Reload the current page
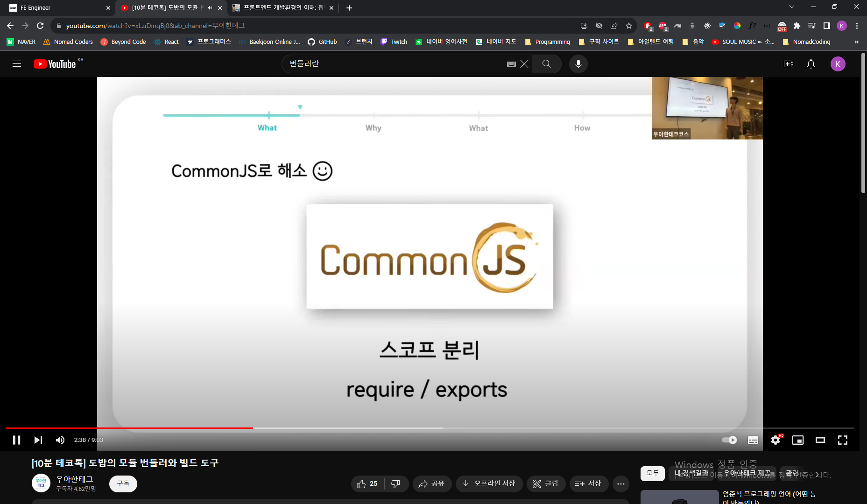 pyautogui.click(x=41, y=26)
